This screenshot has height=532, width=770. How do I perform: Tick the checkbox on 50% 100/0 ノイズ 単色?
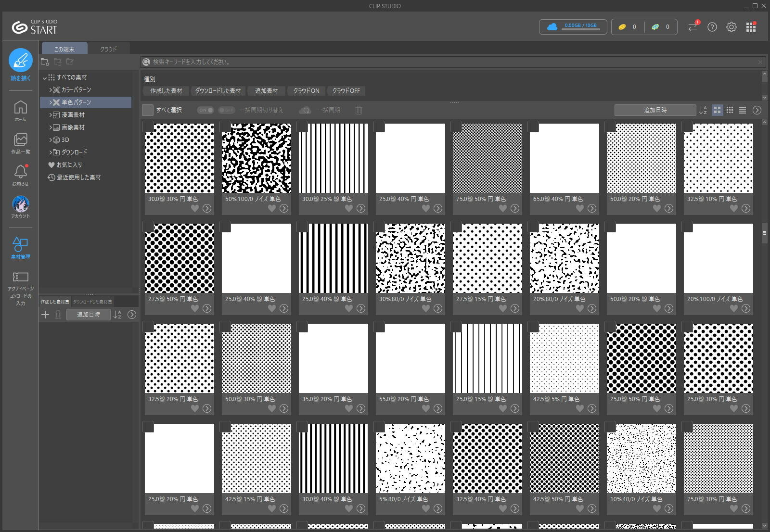click(225, 127)
